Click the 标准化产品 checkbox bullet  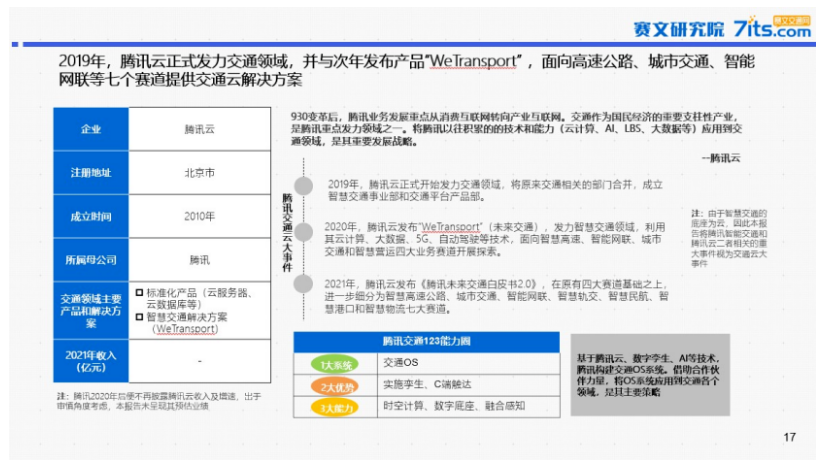click(x=140, y=293)
